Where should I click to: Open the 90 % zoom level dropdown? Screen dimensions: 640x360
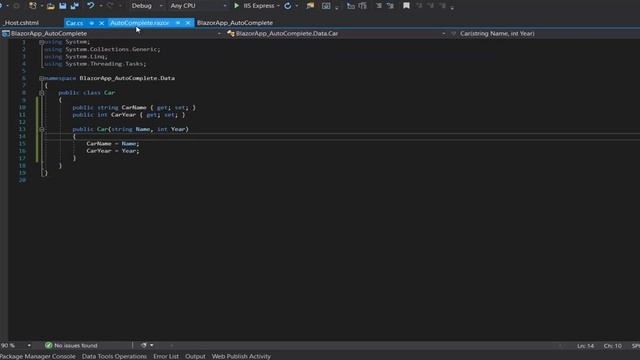pos(29,345)
